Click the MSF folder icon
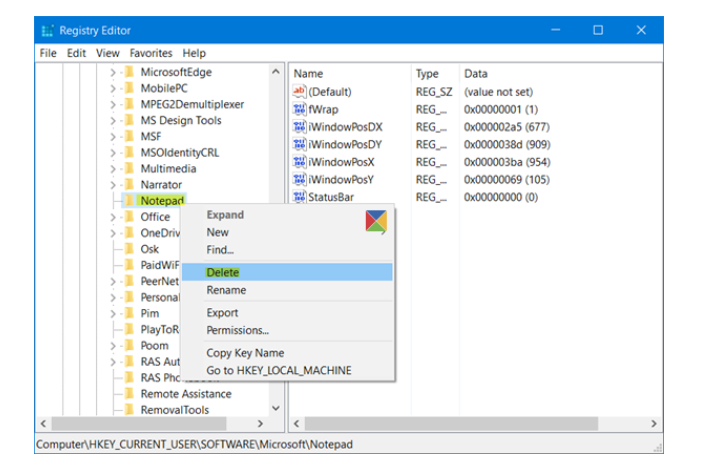The width and height of the screenshot is (727, 471). 130,136
